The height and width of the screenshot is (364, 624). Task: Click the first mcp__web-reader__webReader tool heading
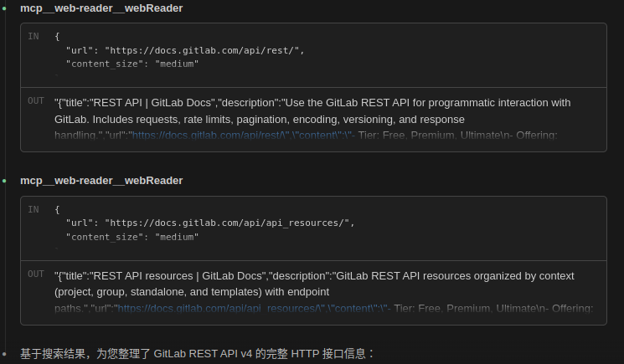pyautogui.click(x=101, y=8)
